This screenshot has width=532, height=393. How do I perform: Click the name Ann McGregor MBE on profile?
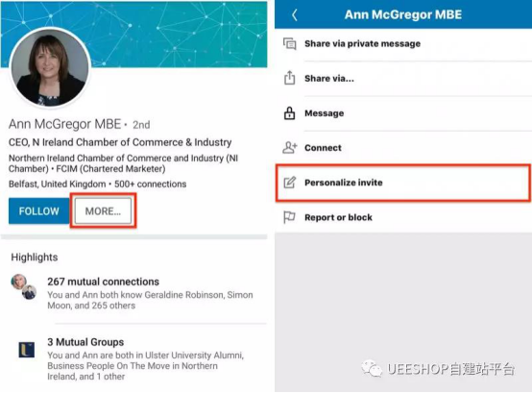pyautogui.click(x=64, y=124)
